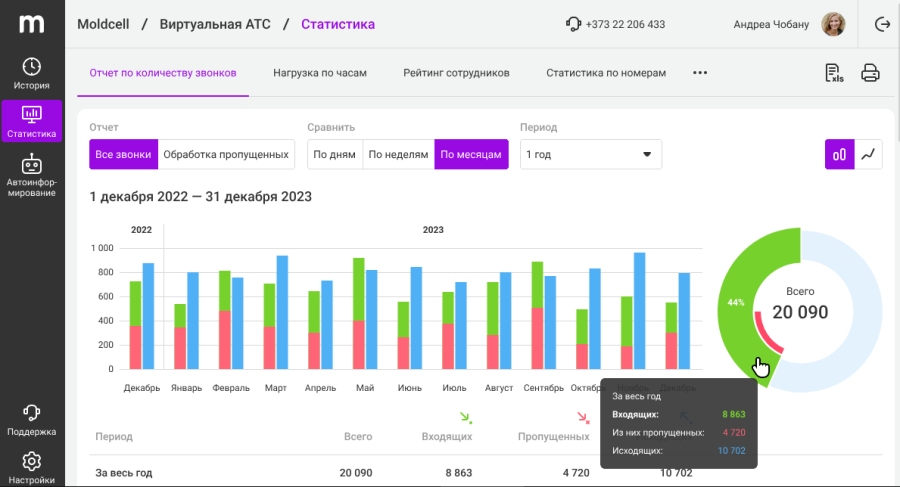Screen dimensions: 900x487
Task: Click the Andrea Чобану profile avatar
Action: click(x=833, y=24)
